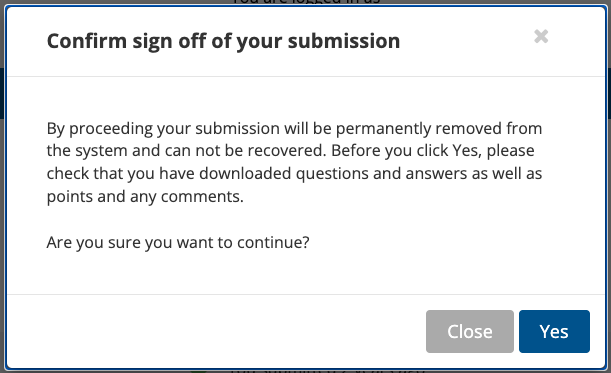Click the phrase "downloaded questions and answers"
This screenshot has height=373, width=611.
tap(333, 173)
